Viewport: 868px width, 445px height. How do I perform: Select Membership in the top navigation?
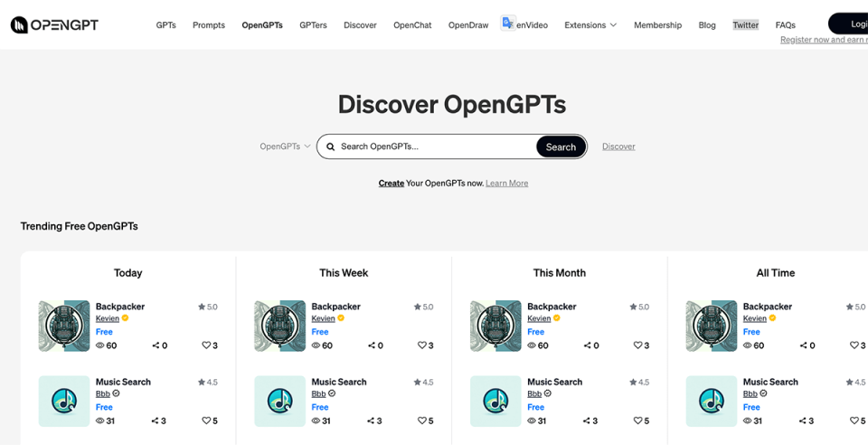click(657, 25)
